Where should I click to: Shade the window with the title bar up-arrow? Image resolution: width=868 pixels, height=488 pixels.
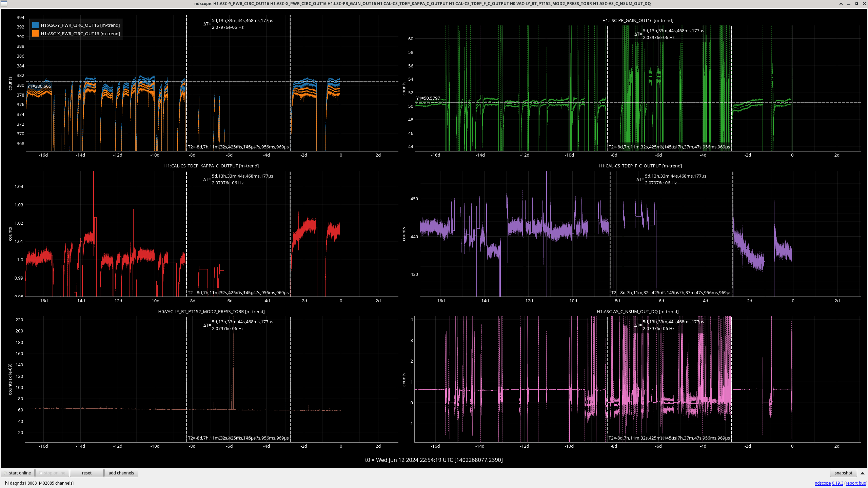(841, 3)
